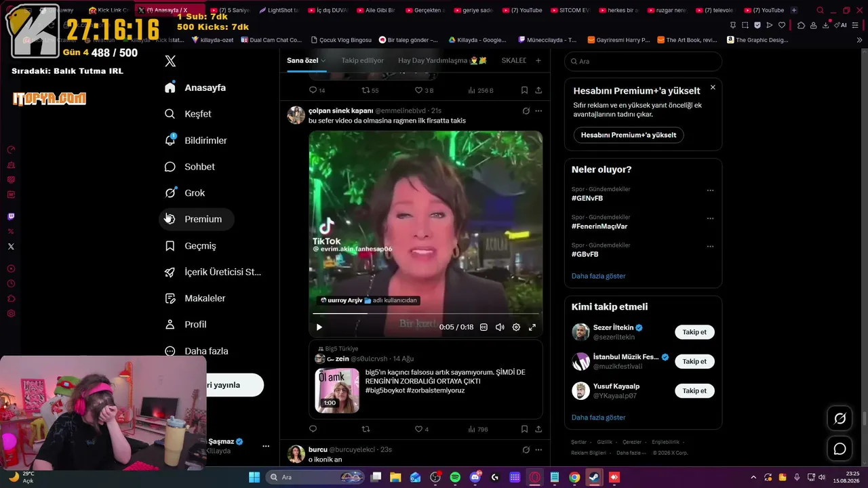Open account menu dots beside Şaşmaz

pos(266,446)
